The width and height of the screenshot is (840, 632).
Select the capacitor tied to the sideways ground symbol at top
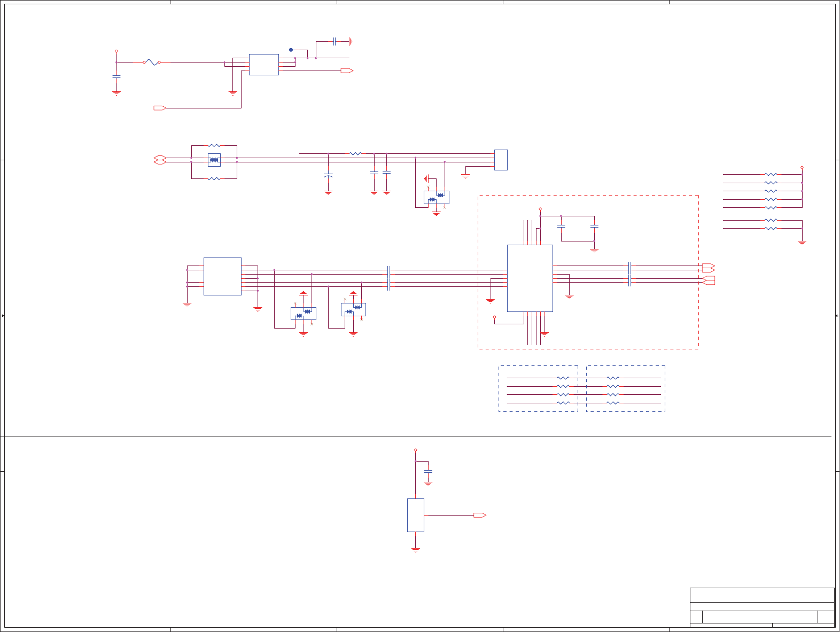click(335, 41)
